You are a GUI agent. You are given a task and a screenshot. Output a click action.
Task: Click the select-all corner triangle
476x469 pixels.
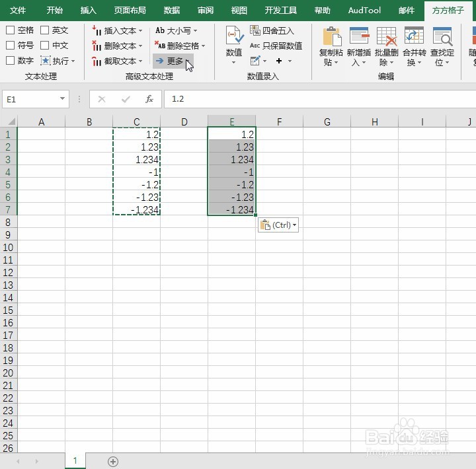(x=11, y=122)
